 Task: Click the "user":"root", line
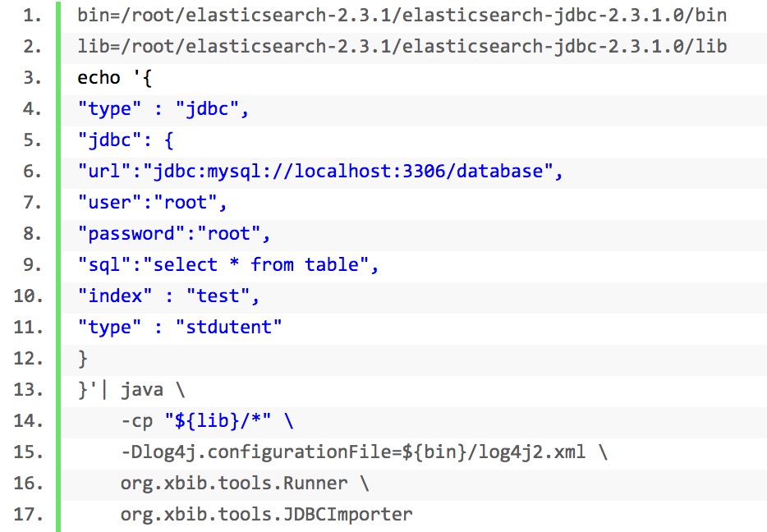click(152, 203)
